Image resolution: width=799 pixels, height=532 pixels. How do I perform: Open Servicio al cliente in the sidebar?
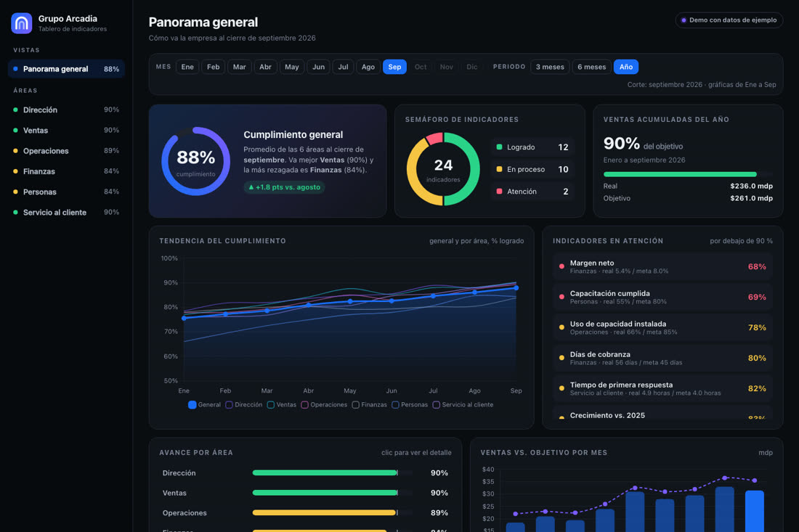pos(66,212)
